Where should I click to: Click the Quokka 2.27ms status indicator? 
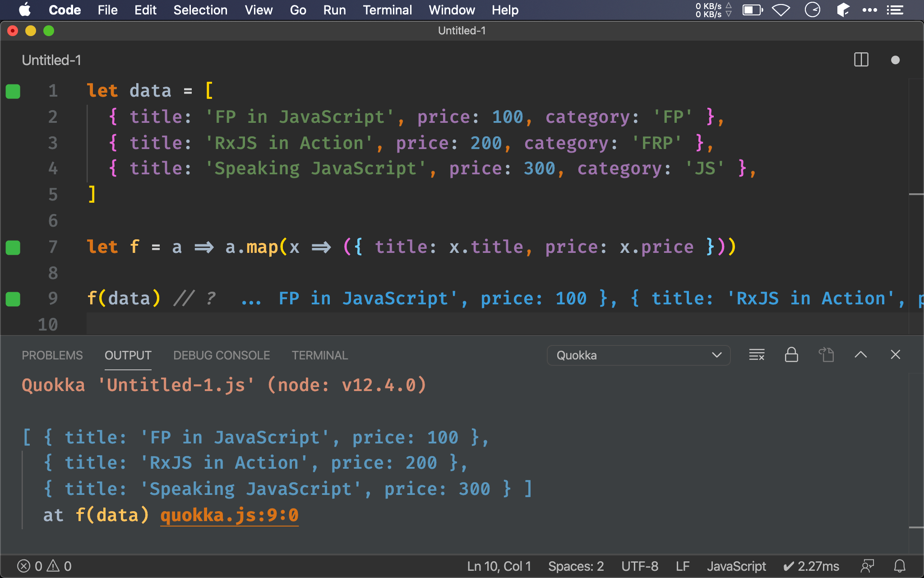[x=811, y=566]
